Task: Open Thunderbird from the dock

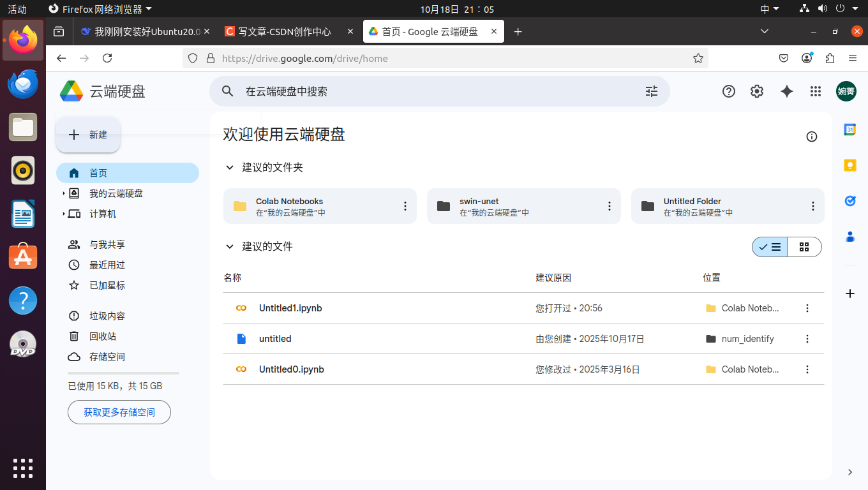Action: coord(23,84)
